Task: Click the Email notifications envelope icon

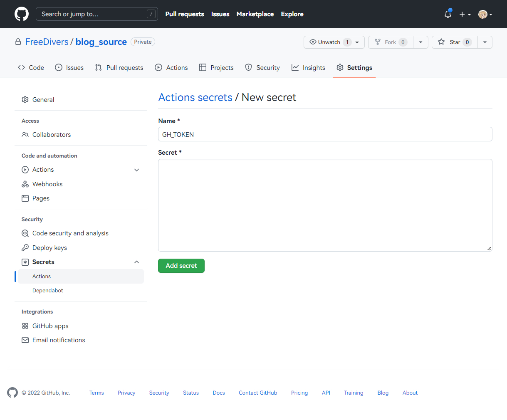Action: (25, 340)
